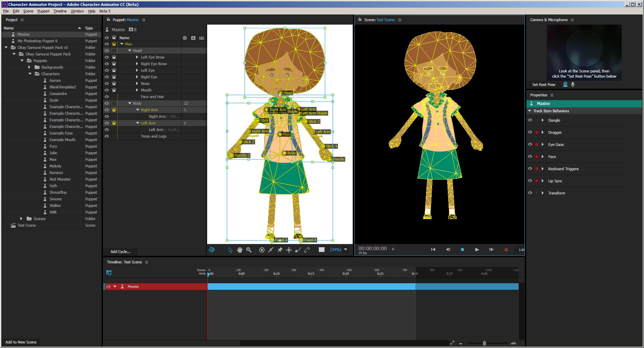Open the Scene menu
This screenshot has width=644, height=348.
tap(28, 11)
